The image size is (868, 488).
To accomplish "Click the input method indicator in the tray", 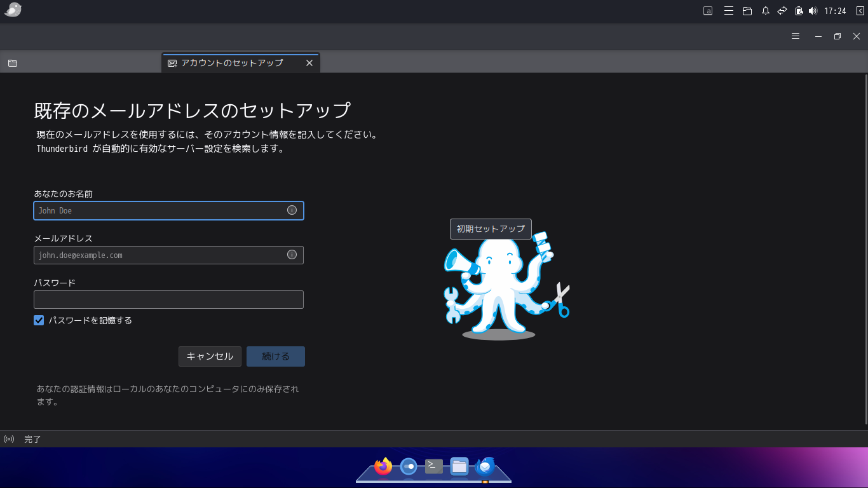I will [707, 11].
